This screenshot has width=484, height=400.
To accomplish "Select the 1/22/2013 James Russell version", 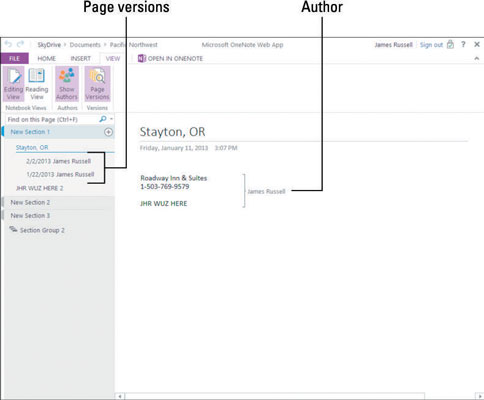I will pos(60,174).
